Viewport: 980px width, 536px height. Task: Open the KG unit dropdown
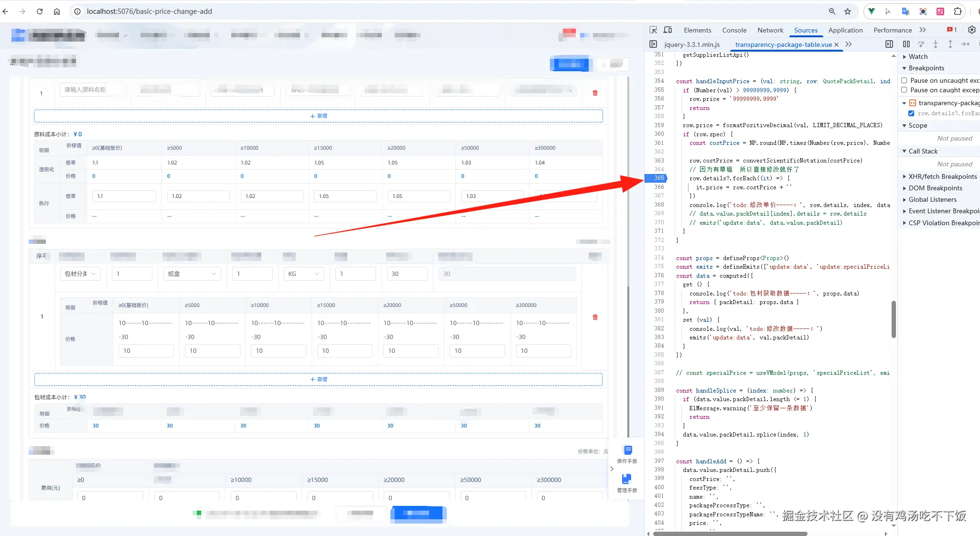coord(304,274)
